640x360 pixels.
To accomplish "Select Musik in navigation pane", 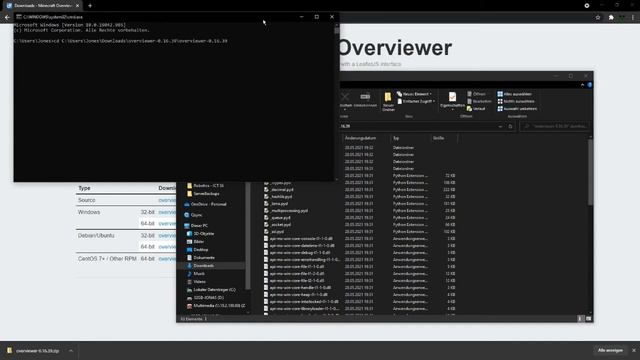I will 196,273.
